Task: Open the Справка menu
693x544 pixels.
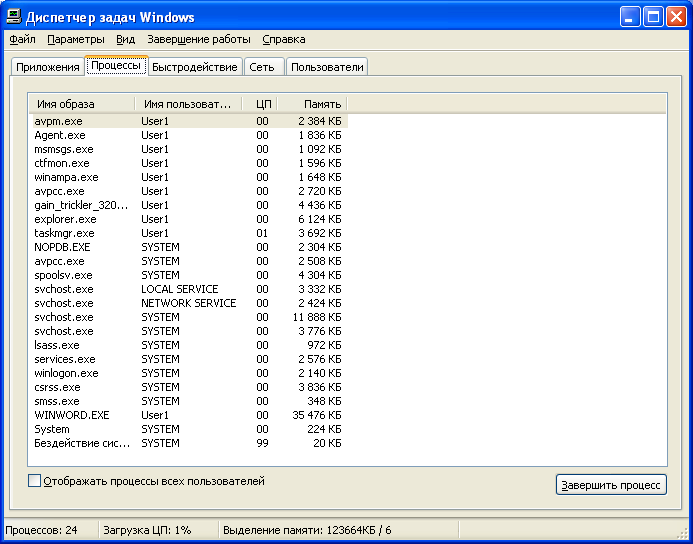Action: [x=284, y=39]
